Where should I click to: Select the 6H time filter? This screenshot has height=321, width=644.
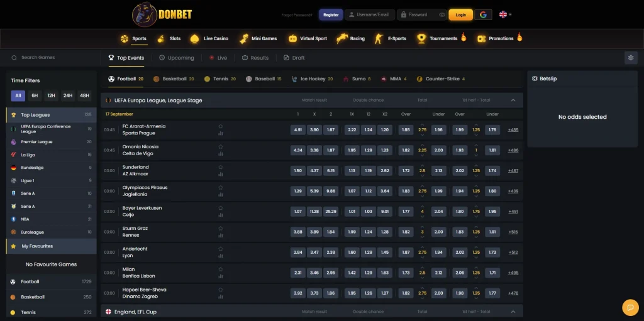coord(35,95)
